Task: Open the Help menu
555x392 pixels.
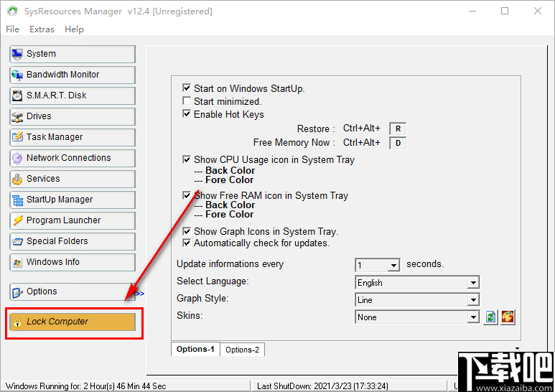Action: tap(74, 29)
